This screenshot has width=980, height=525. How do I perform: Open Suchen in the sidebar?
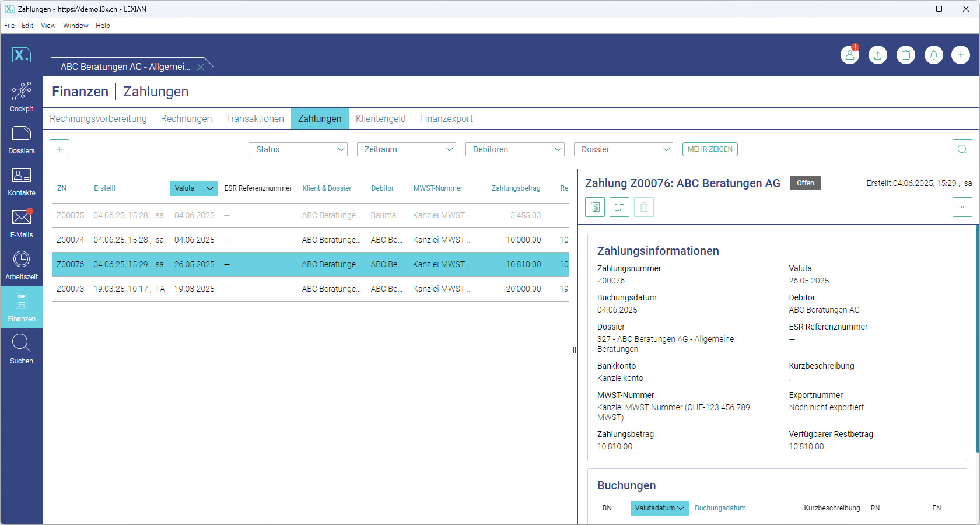[22, 349]
